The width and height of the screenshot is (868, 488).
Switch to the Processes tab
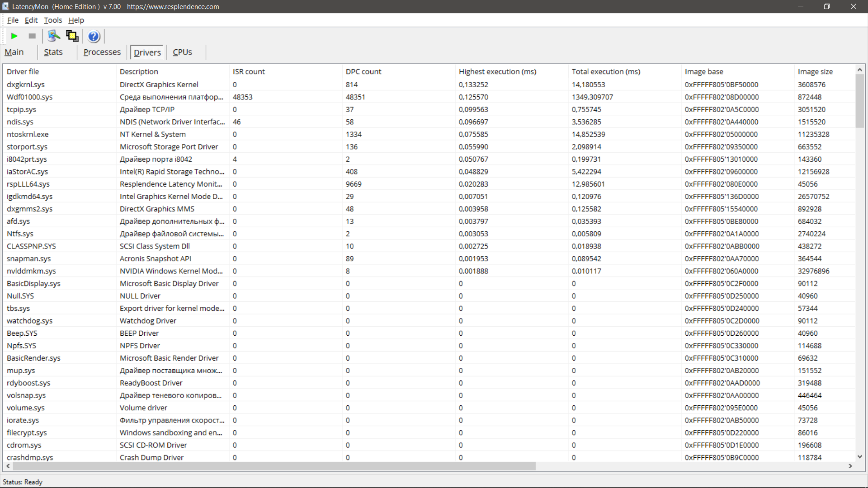point(102,52)
